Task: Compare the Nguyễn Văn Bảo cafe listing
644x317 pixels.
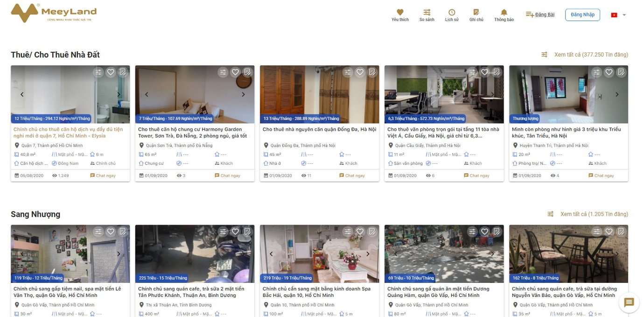Action: click(x=596, y=232)
